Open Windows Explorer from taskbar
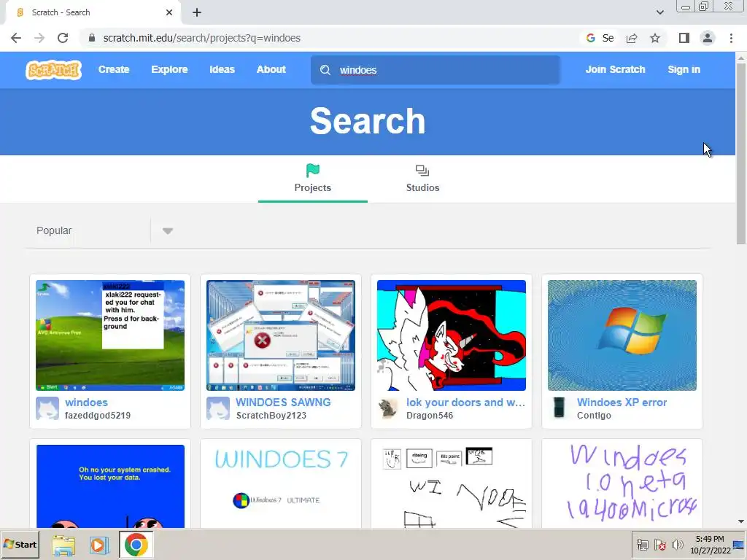The image size is (747, 560). (63, 545)
